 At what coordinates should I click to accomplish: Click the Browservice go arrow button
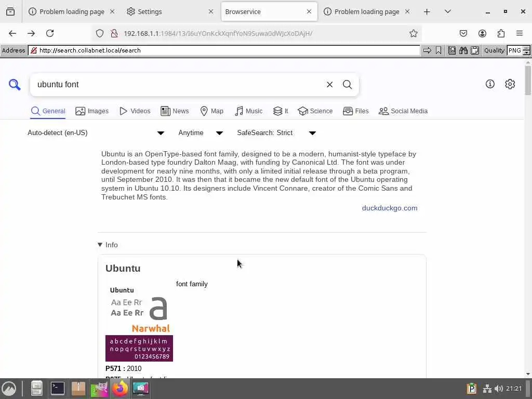[x=427, y=50]
